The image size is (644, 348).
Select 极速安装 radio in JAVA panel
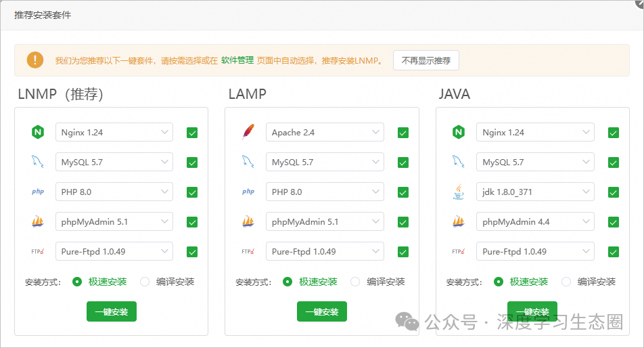[498, 282]
